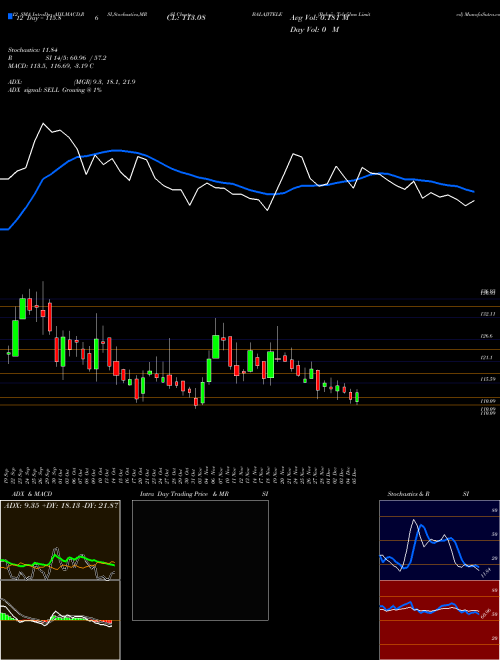
Task: Open the ADX indicator chart thumbnail
Action: tap(60, 540)
